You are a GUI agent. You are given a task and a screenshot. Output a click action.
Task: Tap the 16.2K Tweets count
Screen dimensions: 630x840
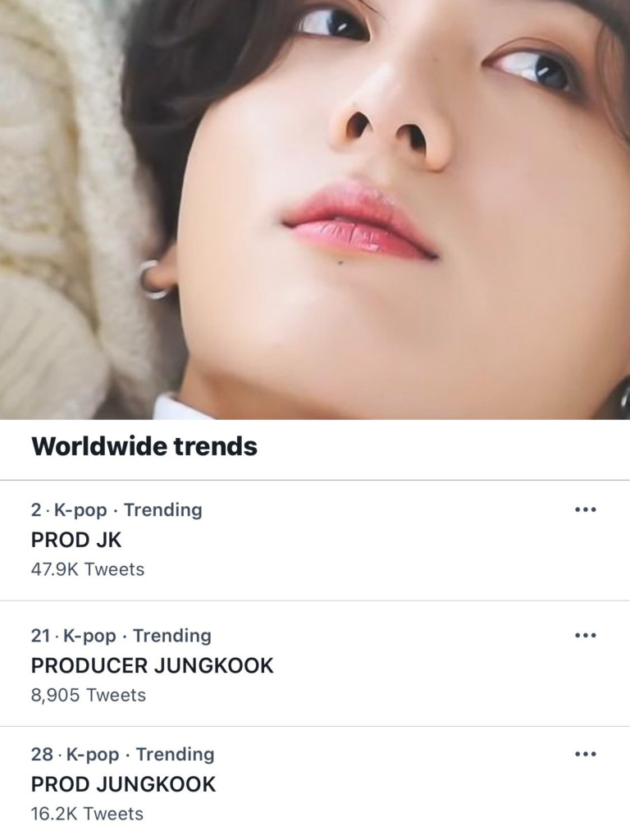(x=87, y=814)
